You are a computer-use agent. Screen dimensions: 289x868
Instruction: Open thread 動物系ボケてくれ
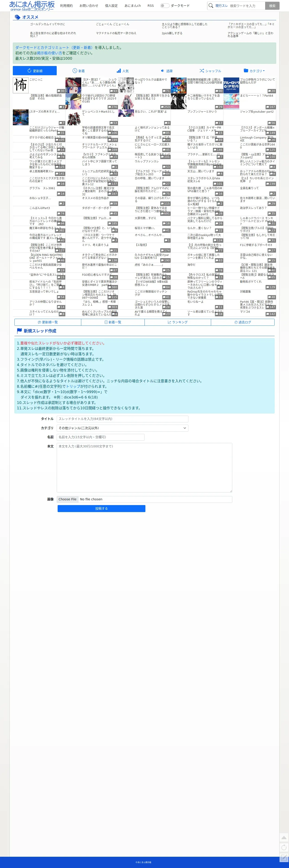point(251,282)
